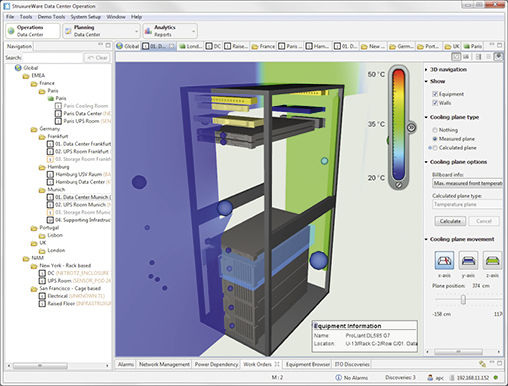This screenshot has width=508, height=386.
Task: Click the Calculate button
Action: [x=450, y=221]
